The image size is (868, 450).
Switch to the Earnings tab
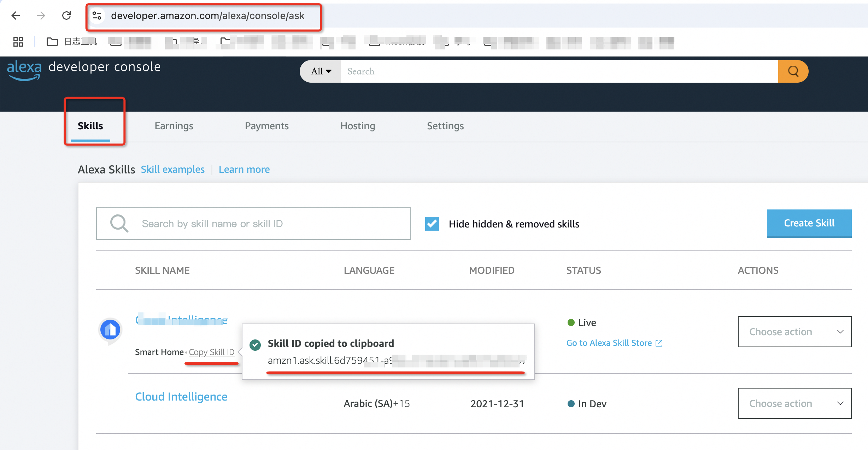click(174, 126)
